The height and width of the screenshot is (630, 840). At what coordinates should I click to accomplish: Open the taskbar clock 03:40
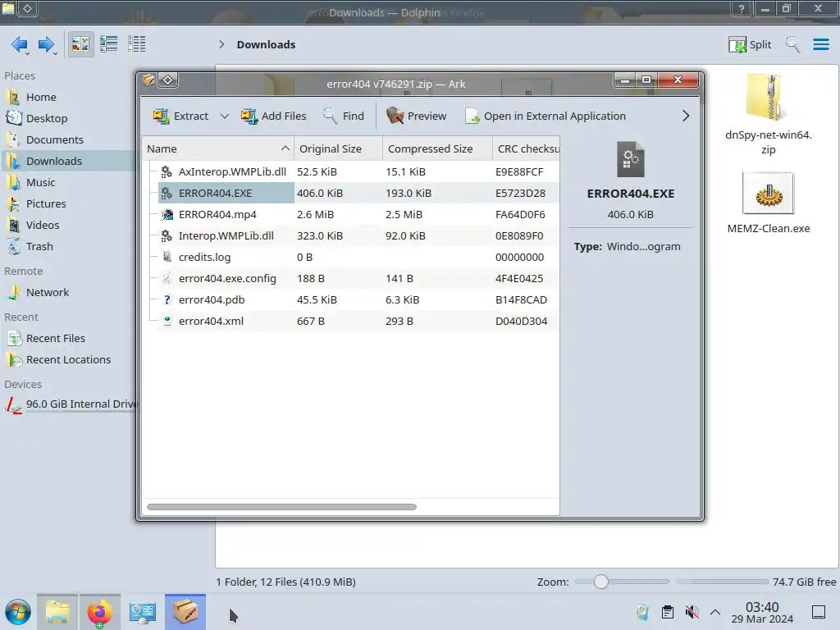[762, 612]
